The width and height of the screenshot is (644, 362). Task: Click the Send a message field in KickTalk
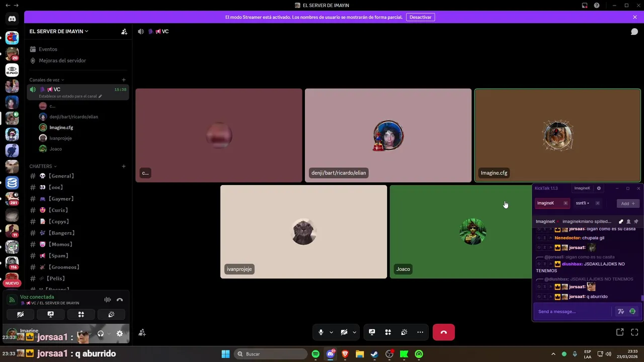click(574, 312)
